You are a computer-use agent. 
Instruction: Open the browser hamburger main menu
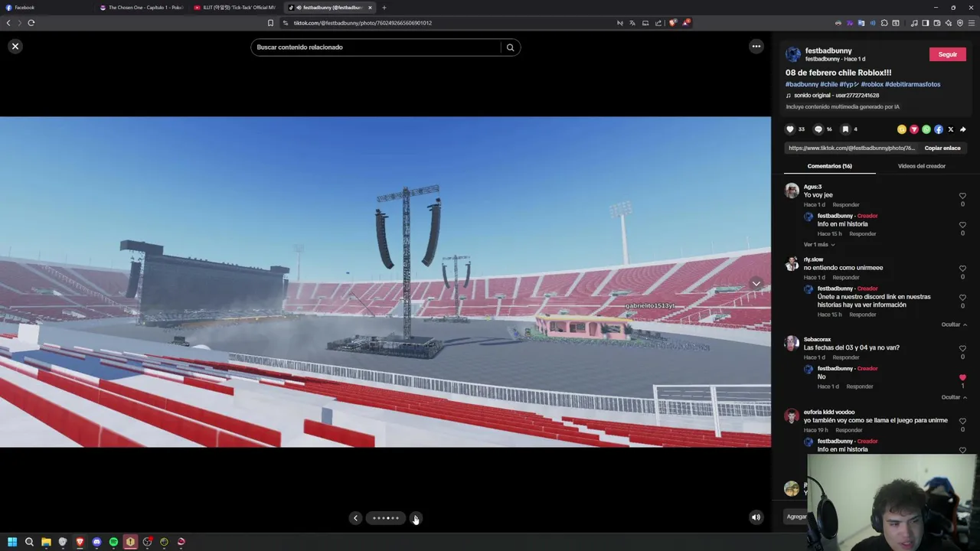click(x=972, y=23)
